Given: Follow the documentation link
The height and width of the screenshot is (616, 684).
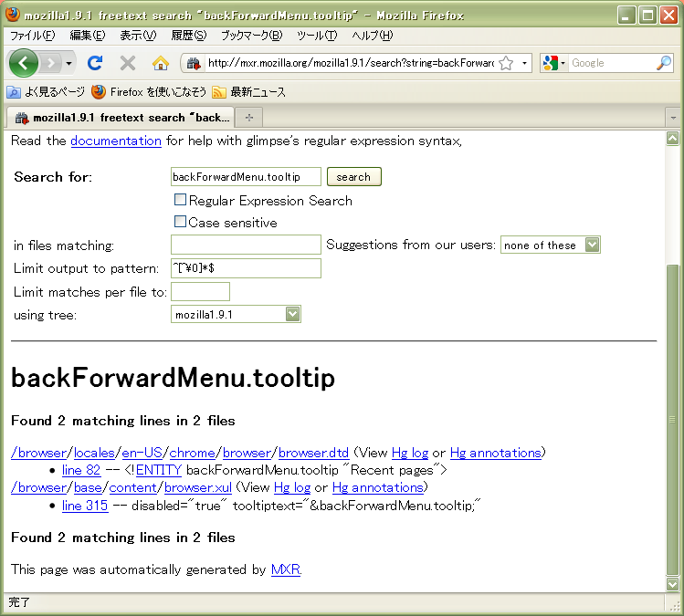Looking at the screenshot, I should pos(116,141).
